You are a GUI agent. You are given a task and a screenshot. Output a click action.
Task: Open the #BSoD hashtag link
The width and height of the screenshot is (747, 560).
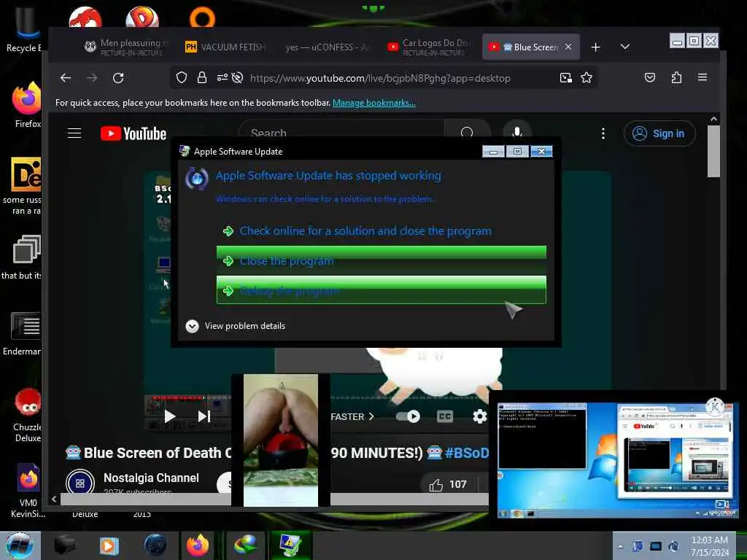click(467, 453)
